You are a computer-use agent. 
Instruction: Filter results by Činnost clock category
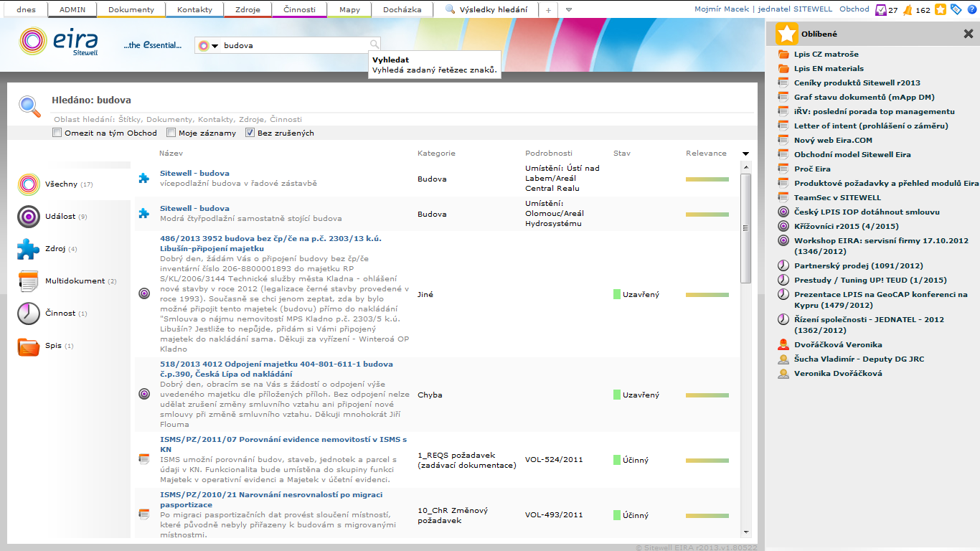(x=53, y=314)
